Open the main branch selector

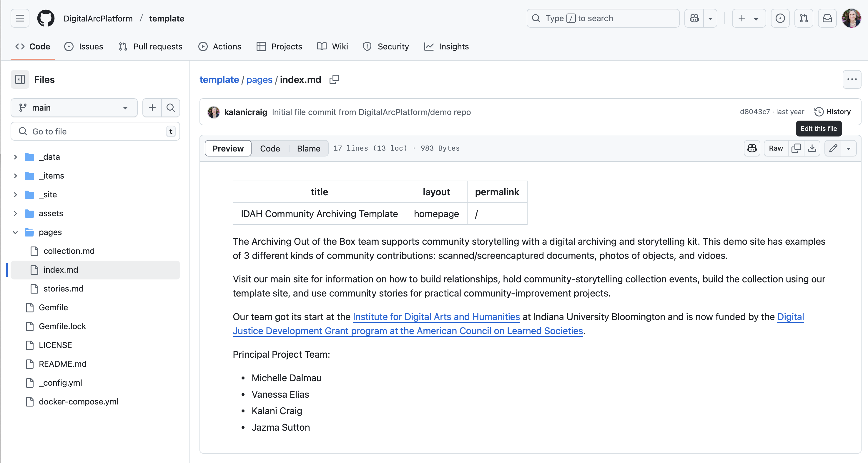(x=74, y=107)
